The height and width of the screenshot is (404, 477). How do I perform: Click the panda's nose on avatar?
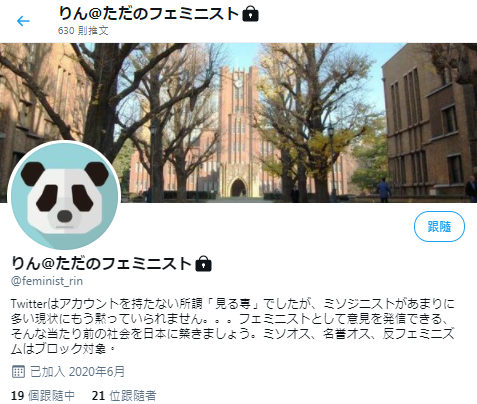point(64,217)
